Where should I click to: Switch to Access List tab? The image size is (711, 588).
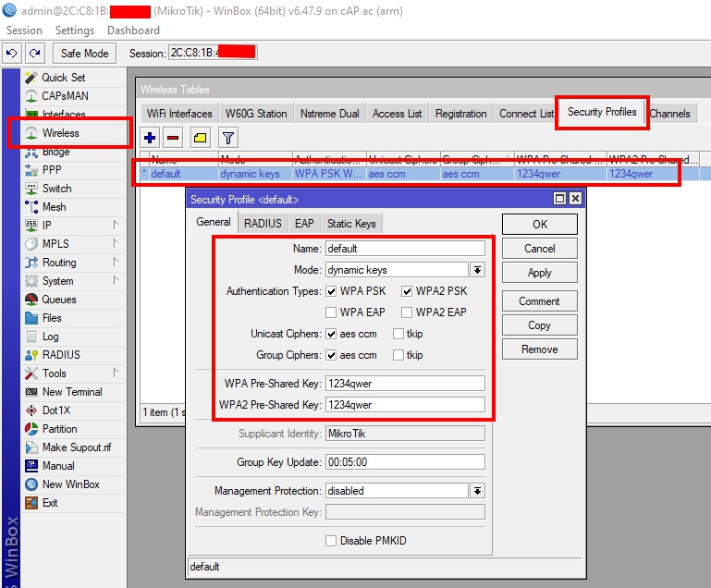398,114
